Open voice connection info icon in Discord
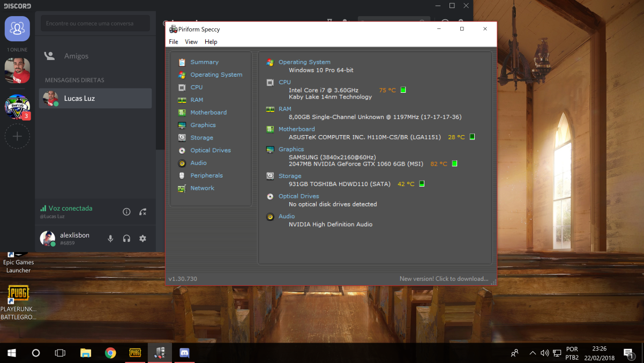Viewport: 644px width, 363px height. [126, 212]
